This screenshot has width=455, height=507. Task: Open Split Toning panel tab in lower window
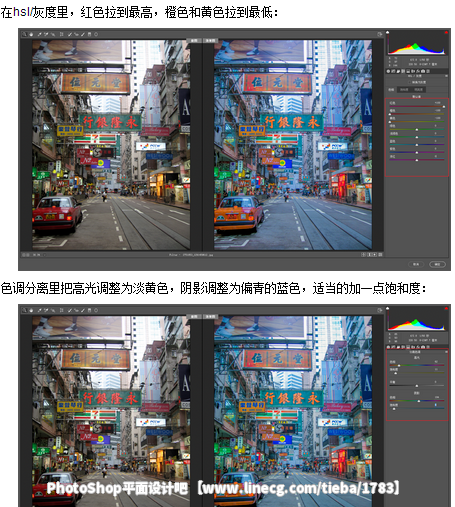[x=408, y=347]
